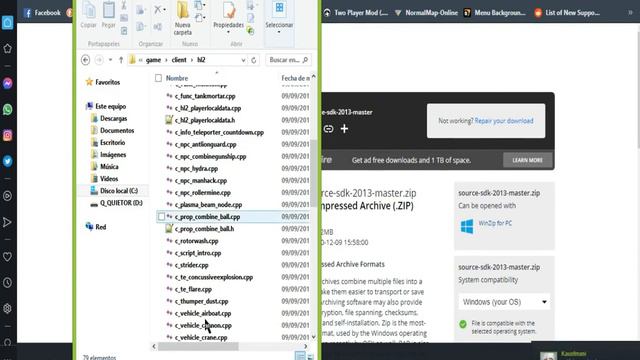This screenshot has width=640, height=360.
Task: Click the file list horizontal scrollbar
Action: [x=198, y=347]
